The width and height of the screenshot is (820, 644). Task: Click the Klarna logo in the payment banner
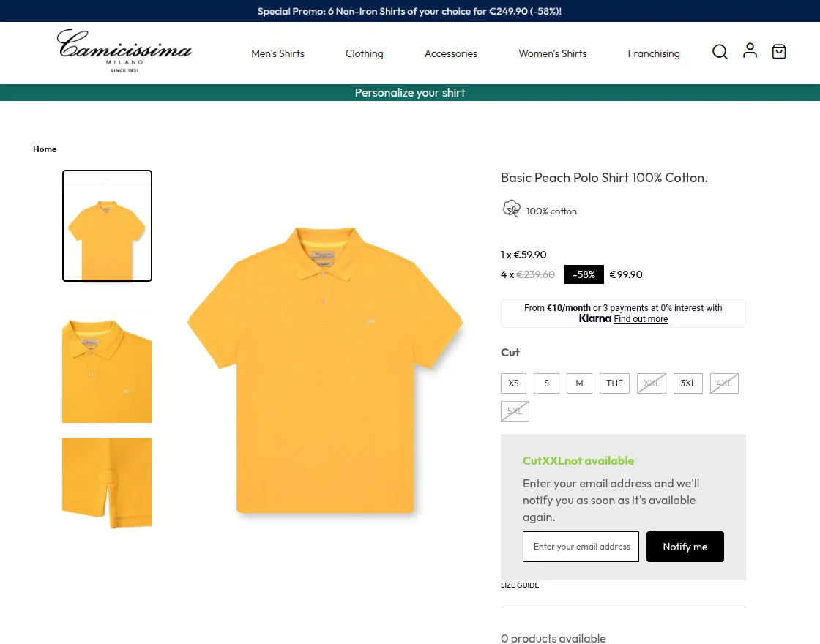[594, 318]
